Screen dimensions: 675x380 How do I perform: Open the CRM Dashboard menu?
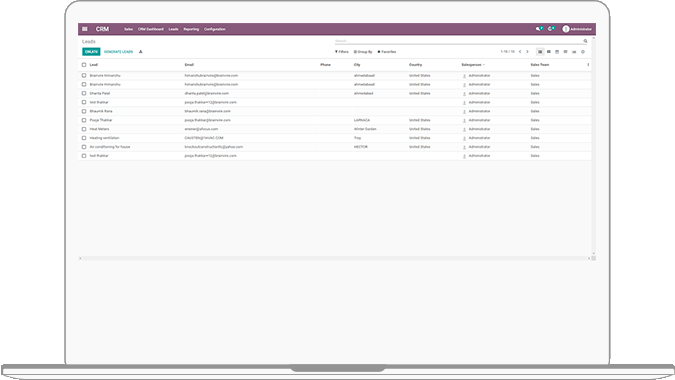[x=151, y=29]
